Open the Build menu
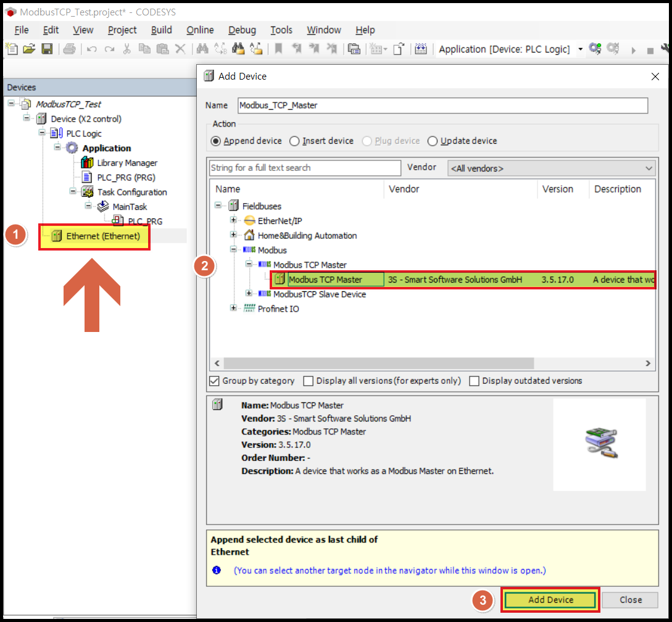 click(x=162, y=30)
